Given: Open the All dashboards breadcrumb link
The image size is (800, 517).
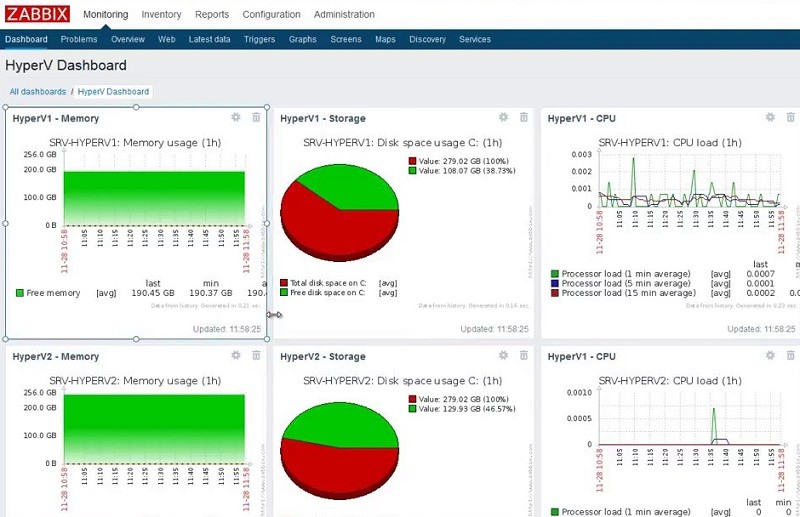Looking at the screenshot, I should (38, 92).
